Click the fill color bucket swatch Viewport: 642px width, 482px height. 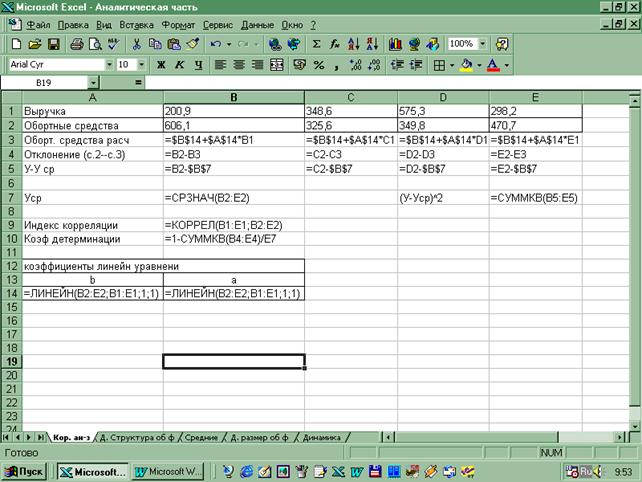(466, 64)
